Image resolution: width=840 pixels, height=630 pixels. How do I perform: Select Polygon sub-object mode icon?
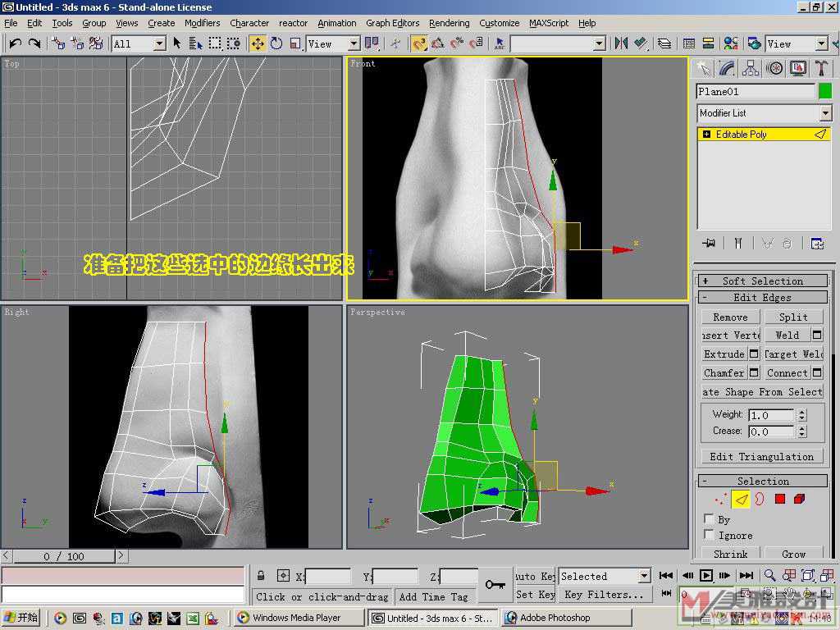780,499
